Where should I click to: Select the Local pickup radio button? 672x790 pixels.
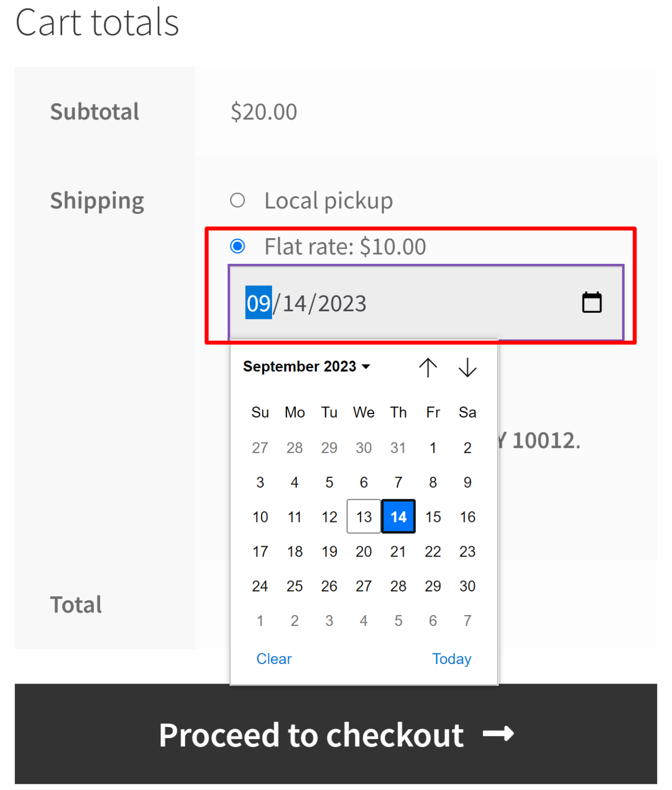coord(238,200)
